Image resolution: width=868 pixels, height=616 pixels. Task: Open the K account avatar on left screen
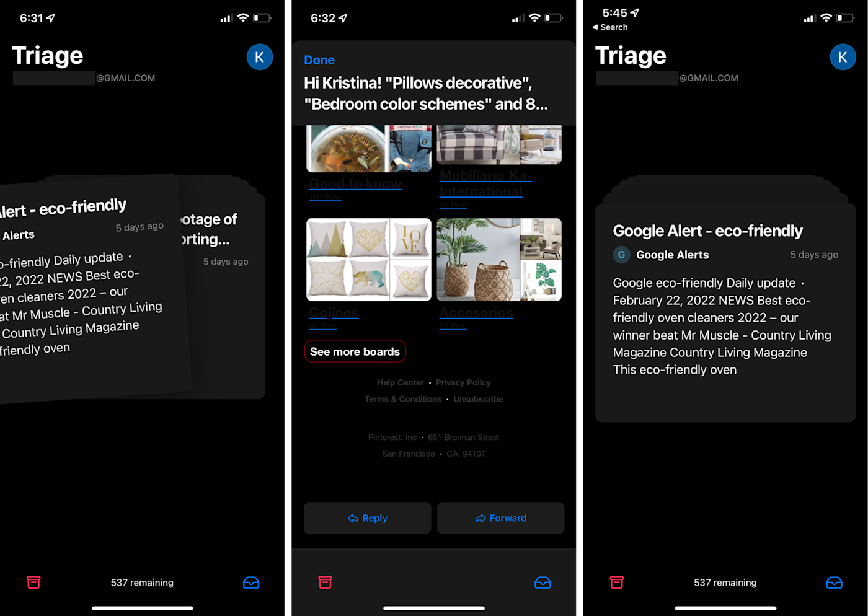[x=260, y=57]
